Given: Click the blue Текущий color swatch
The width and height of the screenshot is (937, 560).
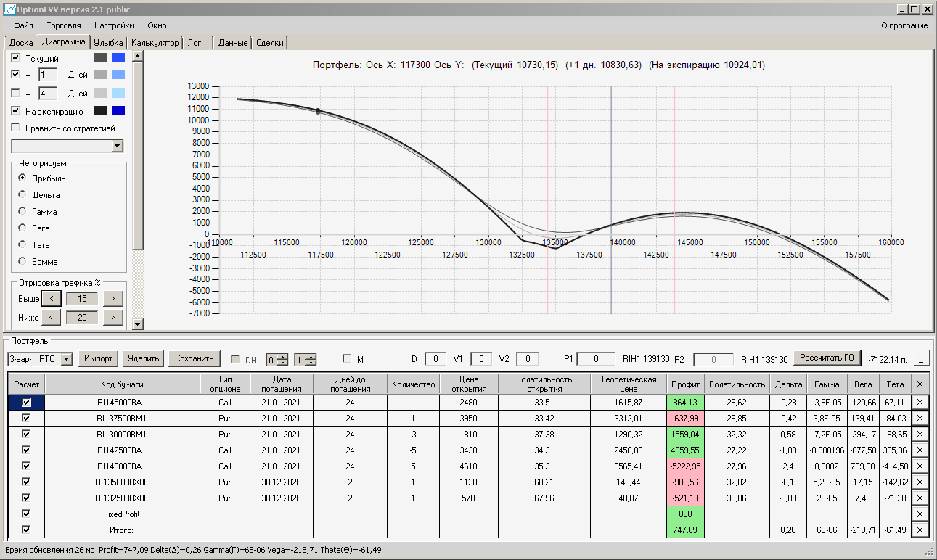Looking at the screenshot, I should [118, 58].
